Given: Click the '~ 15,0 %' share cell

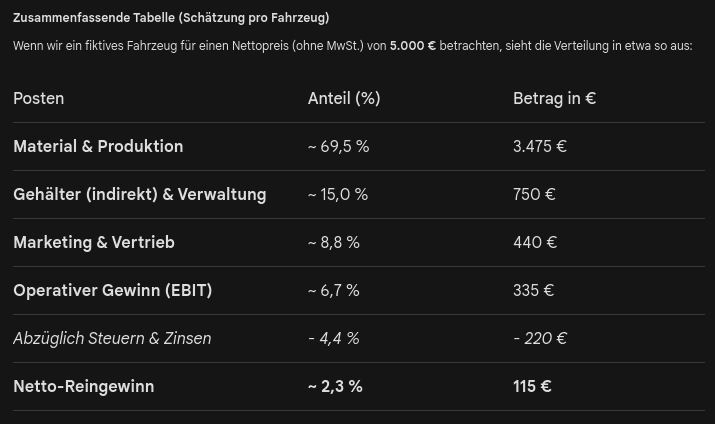Looking at the screenshot, I should tap(338, 194).
